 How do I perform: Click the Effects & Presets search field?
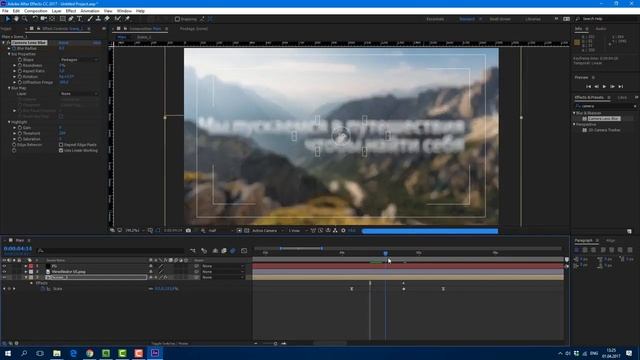[605, 106]
